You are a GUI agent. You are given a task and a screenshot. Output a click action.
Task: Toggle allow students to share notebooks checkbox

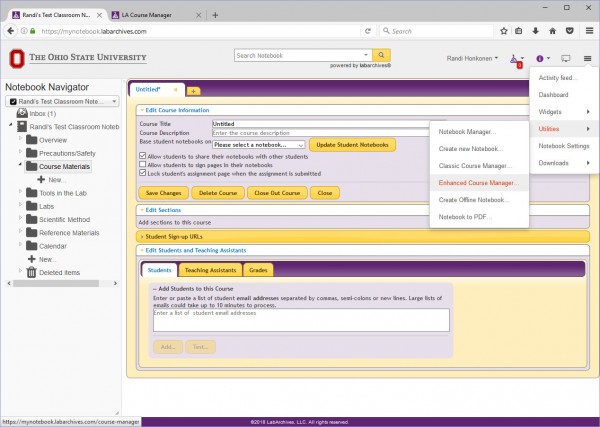coord(143,156)
